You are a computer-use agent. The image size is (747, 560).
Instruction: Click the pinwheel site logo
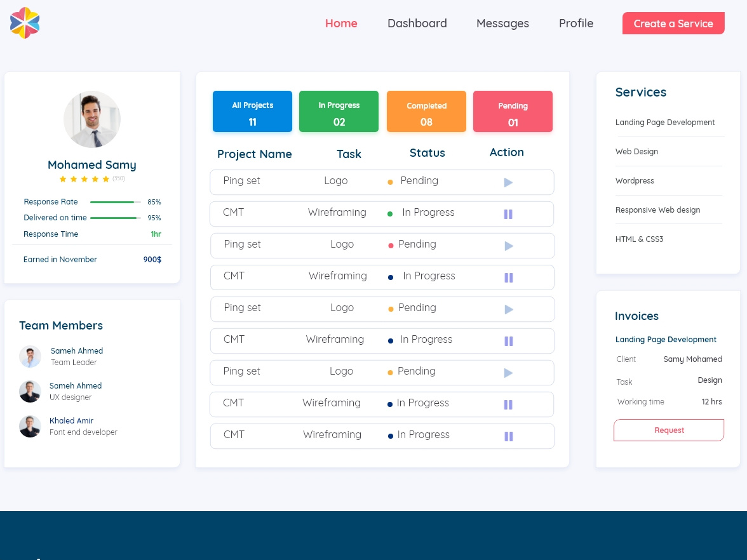point(25,23)
